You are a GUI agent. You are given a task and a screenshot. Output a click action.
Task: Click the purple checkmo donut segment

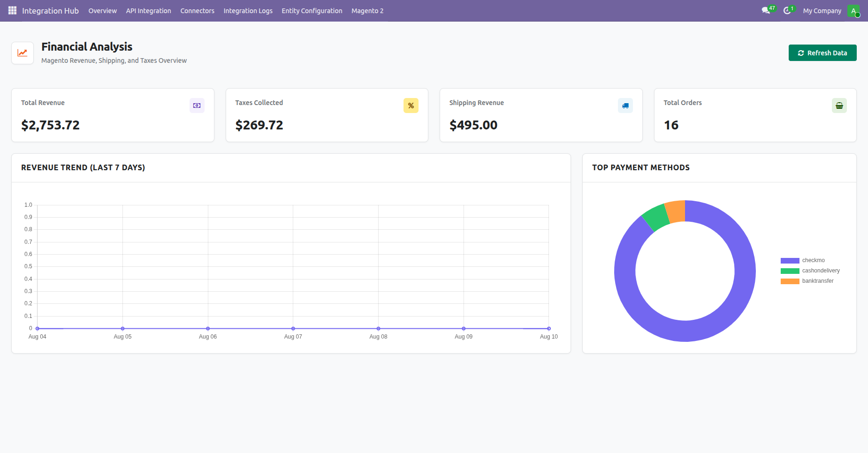tap(723, 319)
